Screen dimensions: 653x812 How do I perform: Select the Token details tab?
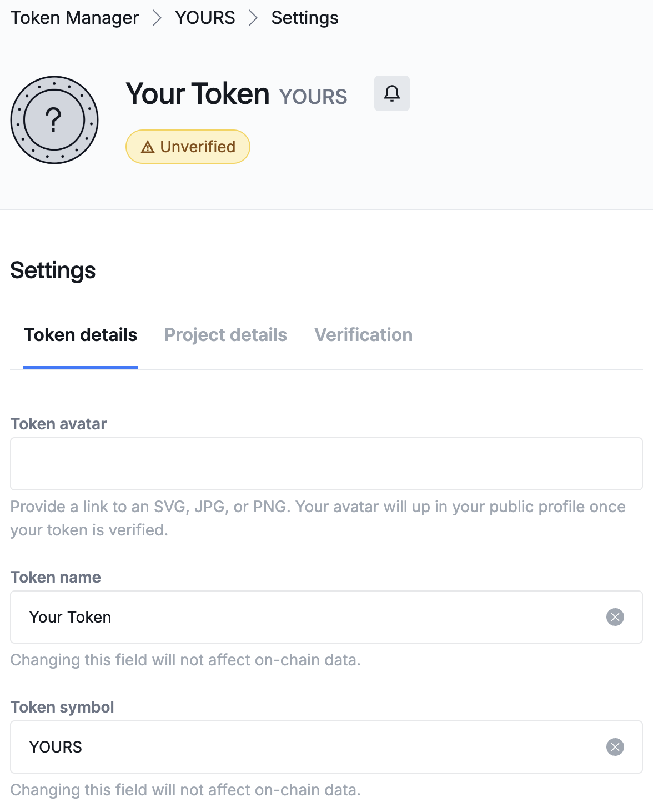81,334
